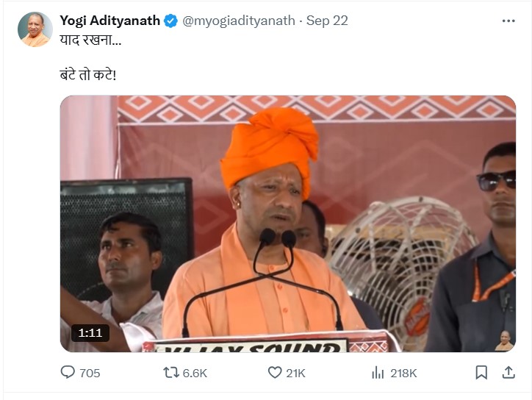532x400 pixels.
Task: Click the 21K likes count
Action: click(x=295, y=374)
